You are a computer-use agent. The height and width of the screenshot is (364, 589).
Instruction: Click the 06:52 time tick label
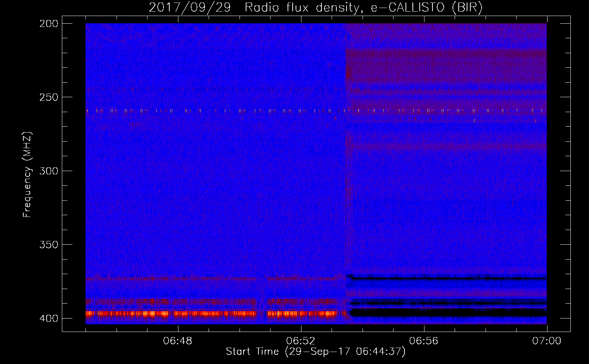coord(301,341)
